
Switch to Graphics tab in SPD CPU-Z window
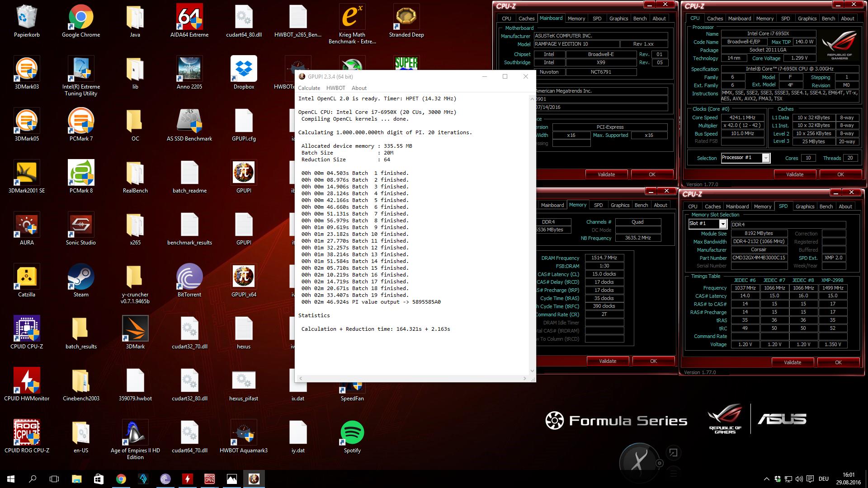(805, 206)
